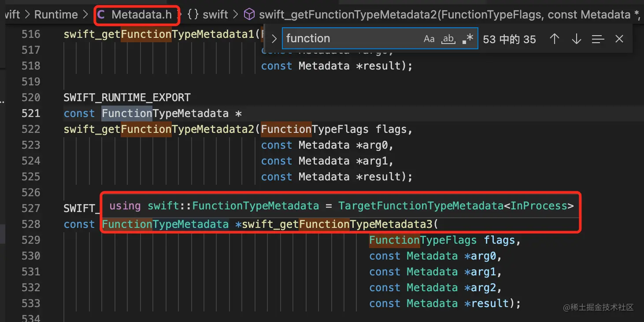Viewport: 644px width, 322px height.
Task: Click the C file icon beside Metadata.h
Action: (x=101, y=15)
